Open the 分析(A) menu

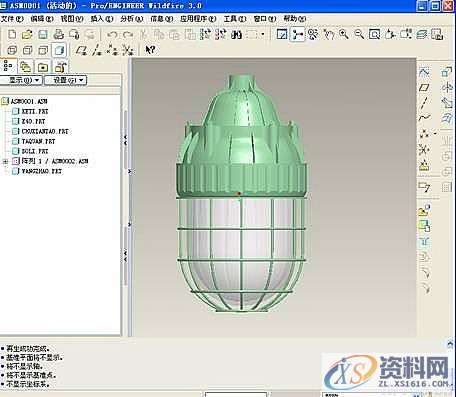click(x=132, y=19)
